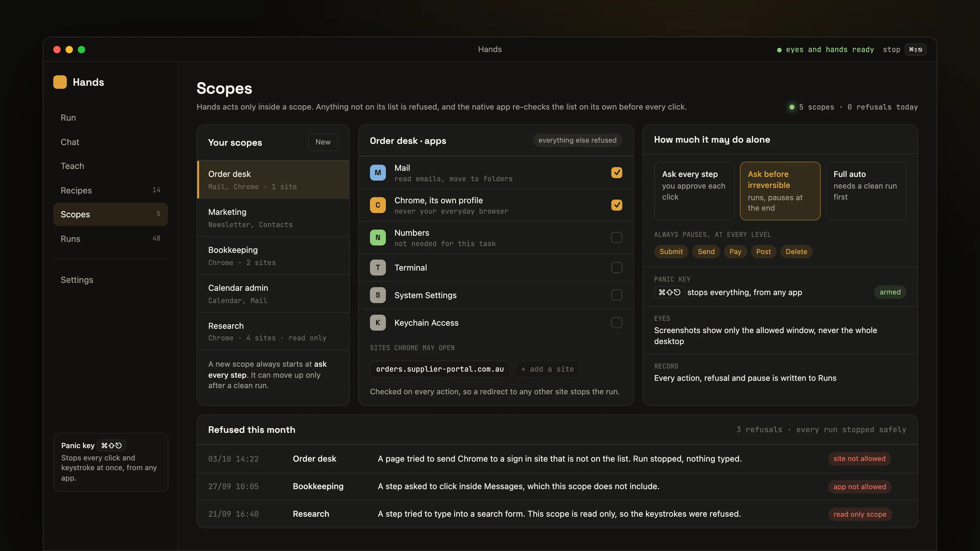
Task: Open the Recipes section in sidebar
Action: (110, 190)
